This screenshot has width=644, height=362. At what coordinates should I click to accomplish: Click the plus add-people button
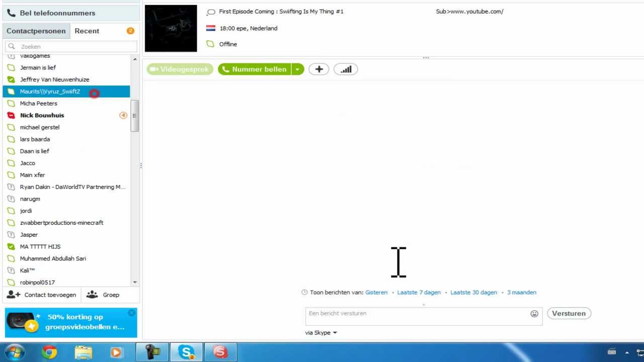pos(319,69)
